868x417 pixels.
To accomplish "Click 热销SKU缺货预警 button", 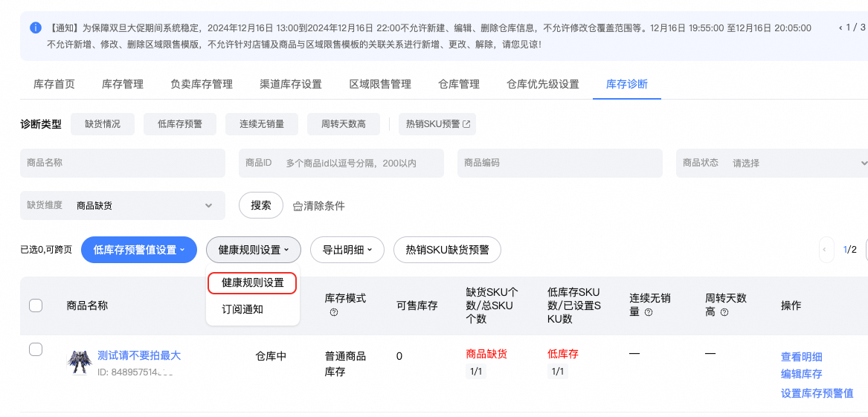I will coord(447,250).
